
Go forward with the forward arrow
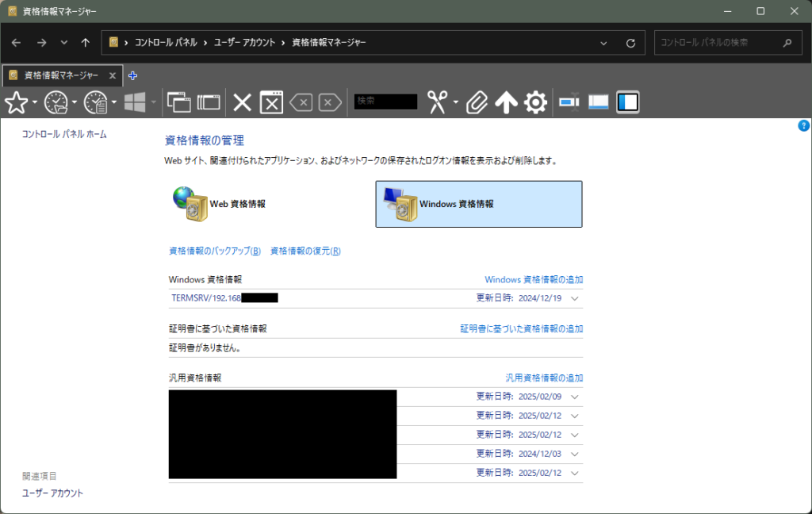(41, 43)
